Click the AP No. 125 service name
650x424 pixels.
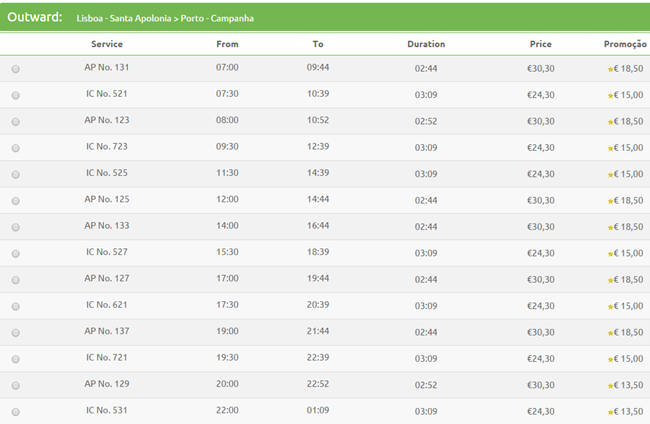[107, 199]
